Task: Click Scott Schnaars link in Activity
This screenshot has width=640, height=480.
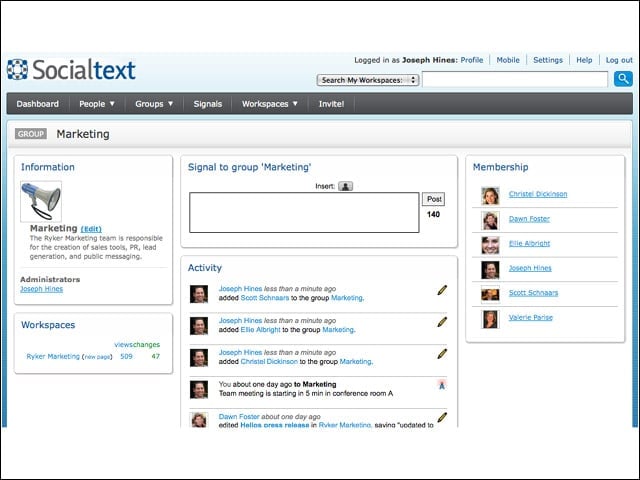Action: (x=265, y=298)
